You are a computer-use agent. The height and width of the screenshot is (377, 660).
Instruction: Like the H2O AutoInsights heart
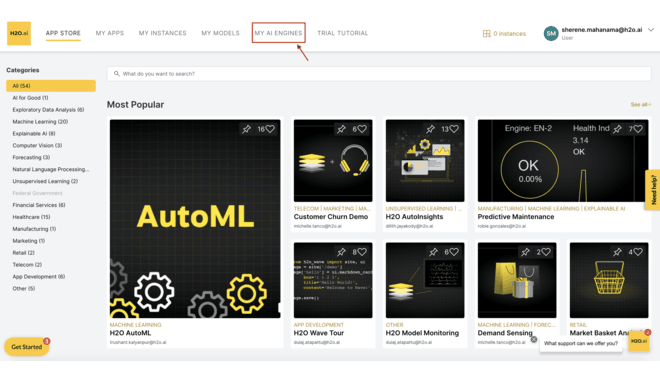(x=454, y=129)
